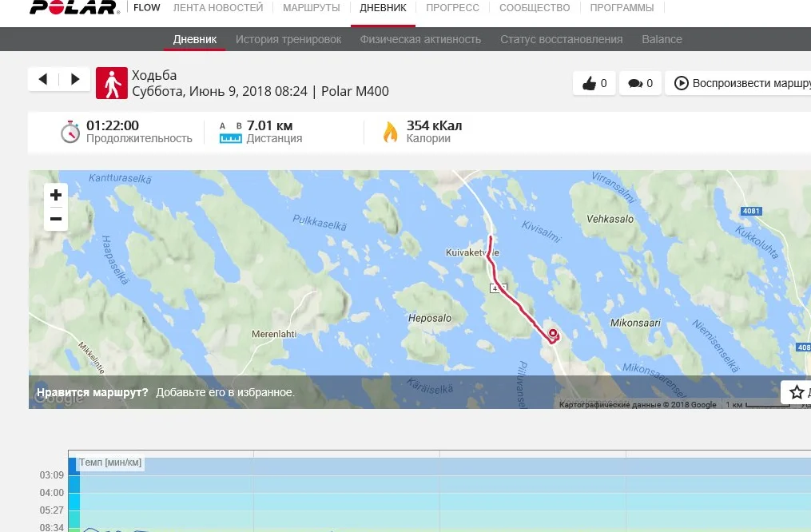Switch to Физическая активность tab
The height and width of the screenshot is (532, 811).
(420, 39)
